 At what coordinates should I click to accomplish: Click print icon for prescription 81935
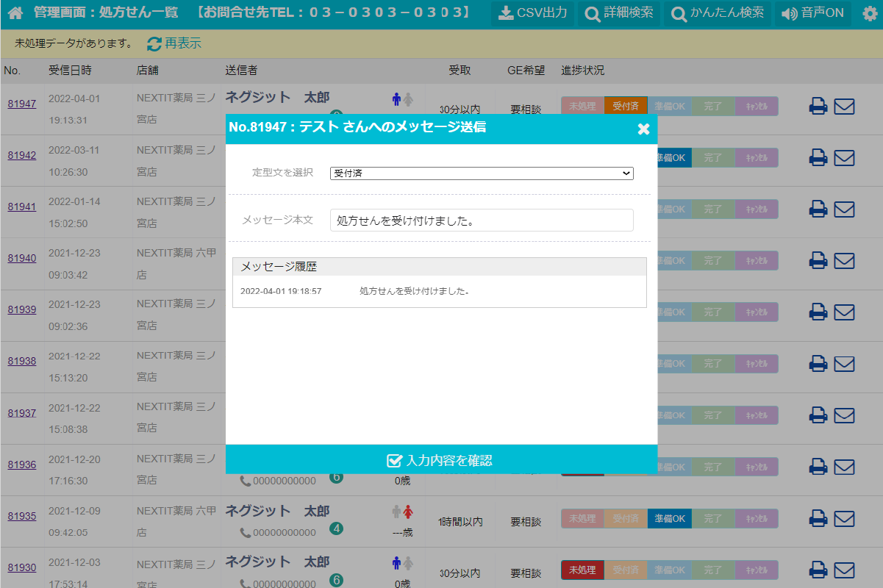click(818, 519)
